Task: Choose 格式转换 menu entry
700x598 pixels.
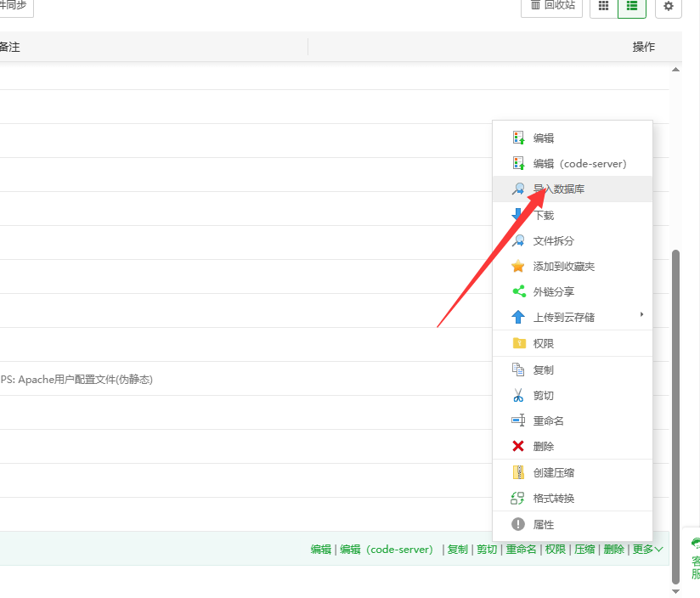Action: 573,498
